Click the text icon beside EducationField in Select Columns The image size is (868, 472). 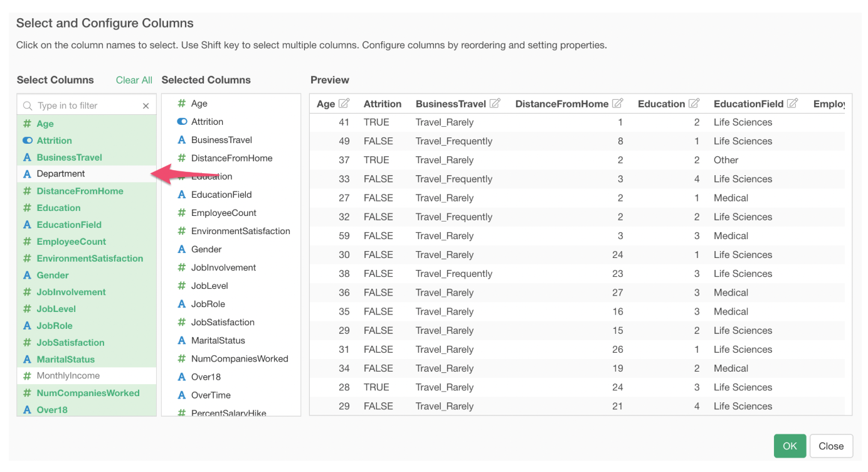[28, 225]
